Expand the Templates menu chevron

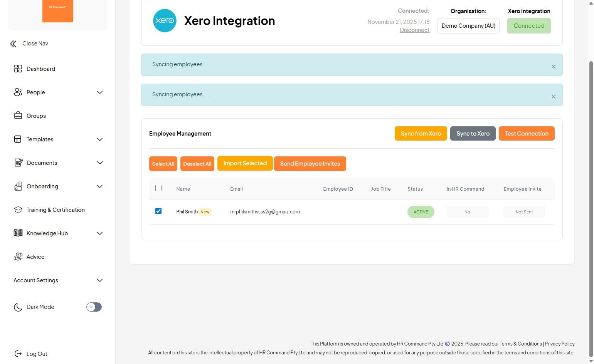100,139
